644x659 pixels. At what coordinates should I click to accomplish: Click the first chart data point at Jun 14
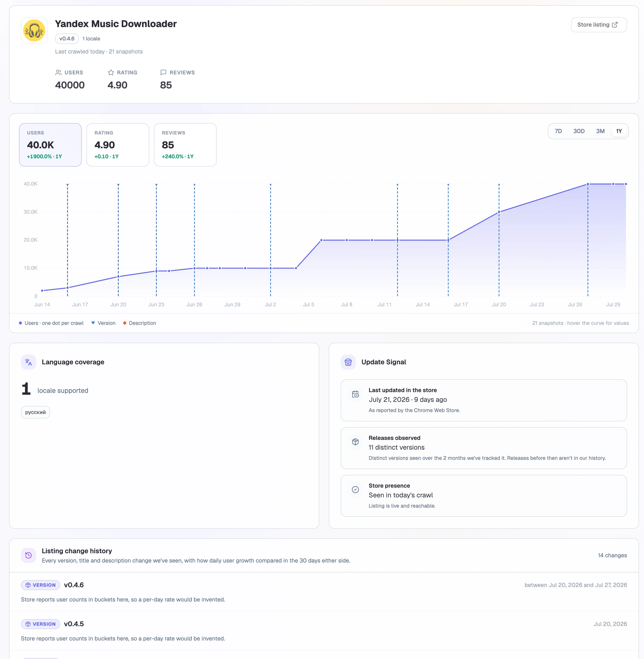[42, 291]
